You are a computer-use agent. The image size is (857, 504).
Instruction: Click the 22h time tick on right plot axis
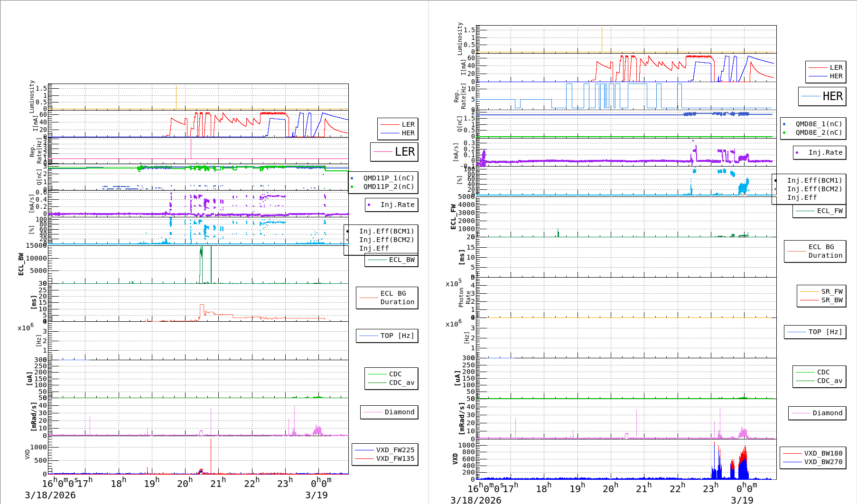point(677,488)
